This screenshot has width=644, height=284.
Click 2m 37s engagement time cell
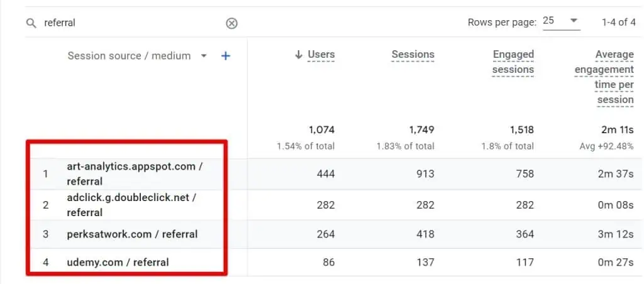pos(616,174)
